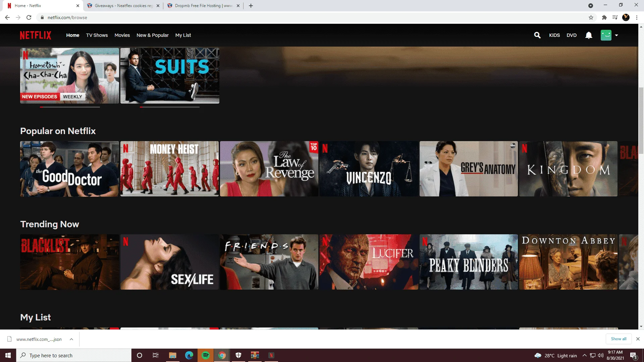
Task: Open Hometown Cha-Cha-Cha title
Action: tap(69, 76)
